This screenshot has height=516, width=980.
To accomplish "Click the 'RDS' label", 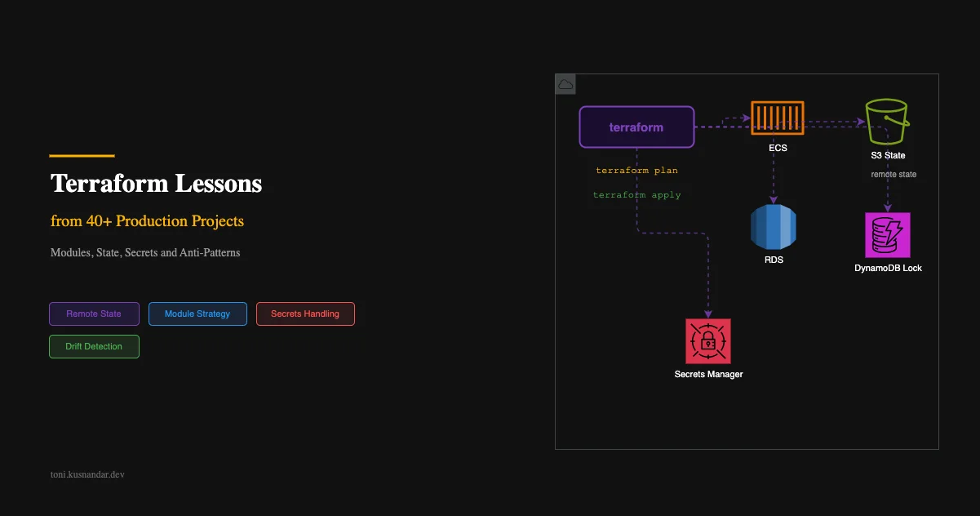I will (x=773, y=260).
